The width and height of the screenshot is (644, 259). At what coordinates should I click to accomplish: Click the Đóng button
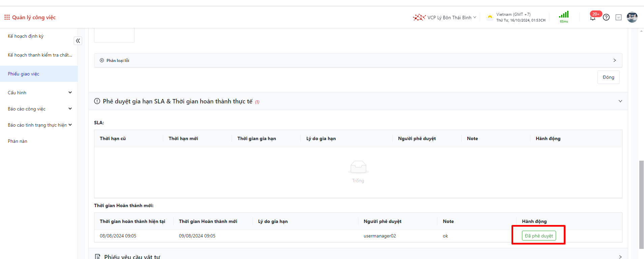pyautogui.click(x=608, y=77)
